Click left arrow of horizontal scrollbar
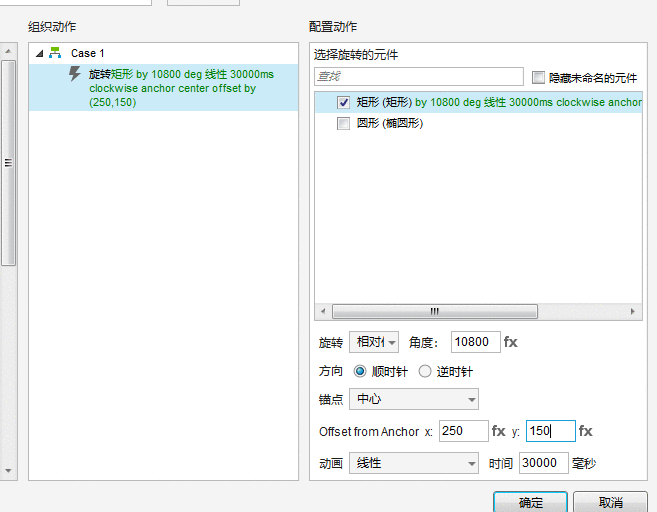Image resolution: width=657 pixels, height=512 pixels. 323,311
